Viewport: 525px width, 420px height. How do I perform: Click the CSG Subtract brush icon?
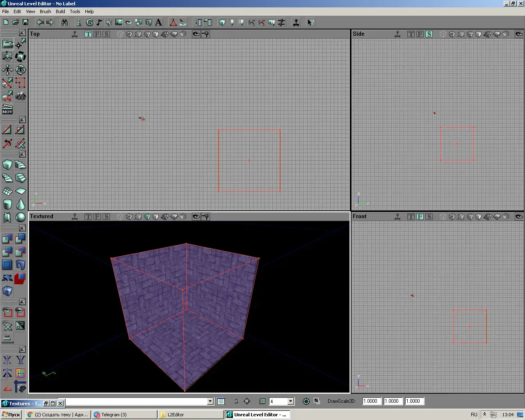(x=21, y=238)
